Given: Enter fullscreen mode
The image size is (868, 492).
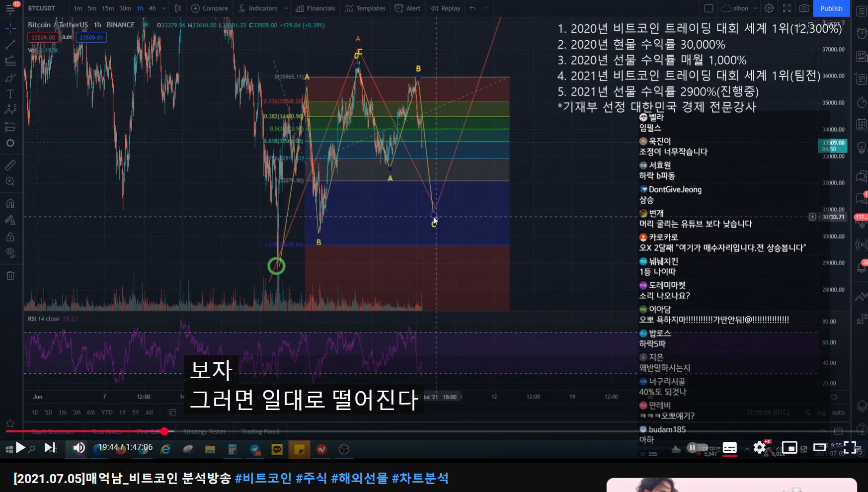Looking at the screenshot, I should (850, 448).
